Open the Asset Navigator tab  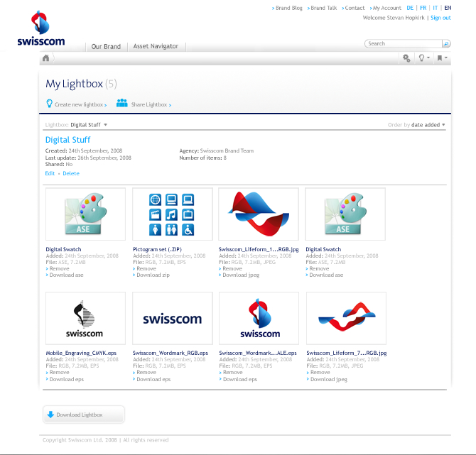tap(156, 46)
